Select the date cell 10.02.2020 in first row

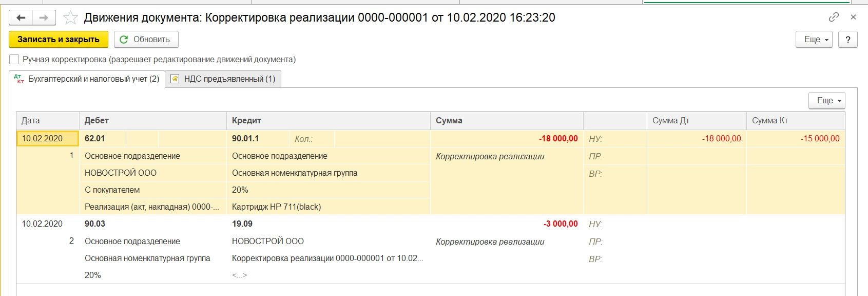pyautogui.click(x=47, y=139)
